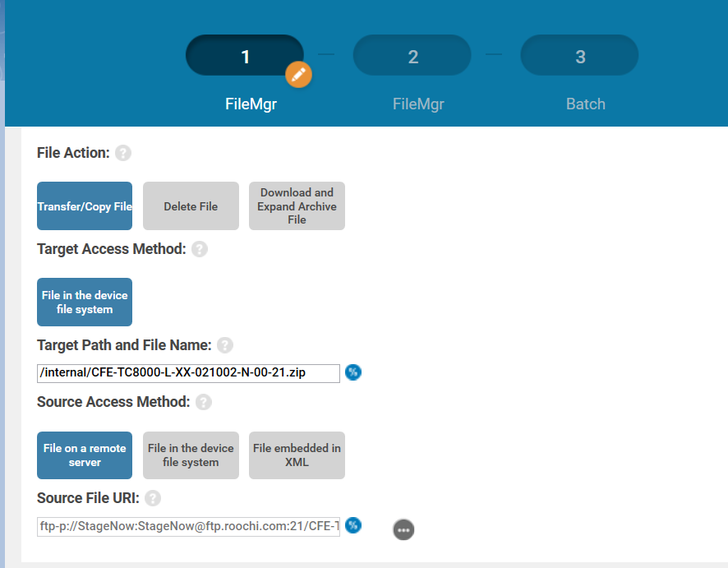Click the gray ellipsis icon beside Source File URI
The height and width of the screenshot is (568, 728).
(403, 529)
